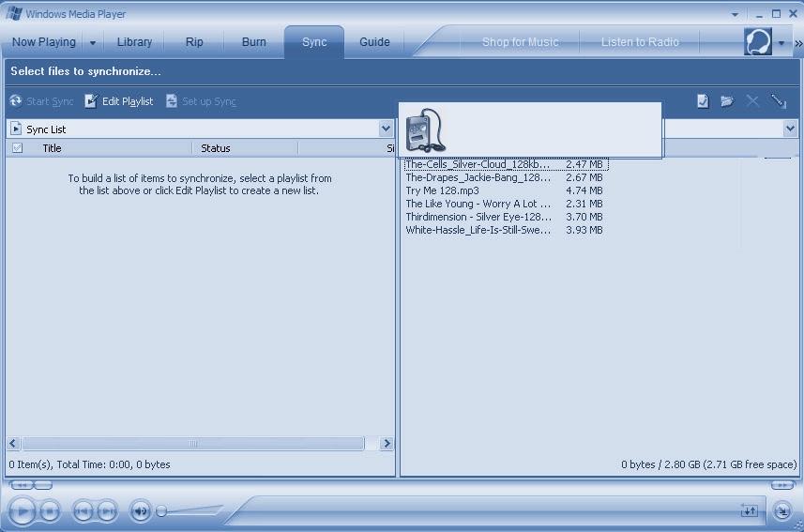The width and height of the screenshot is (804, 532).
Task: Click the Windows Media Player logo icon
Action: 14,13
